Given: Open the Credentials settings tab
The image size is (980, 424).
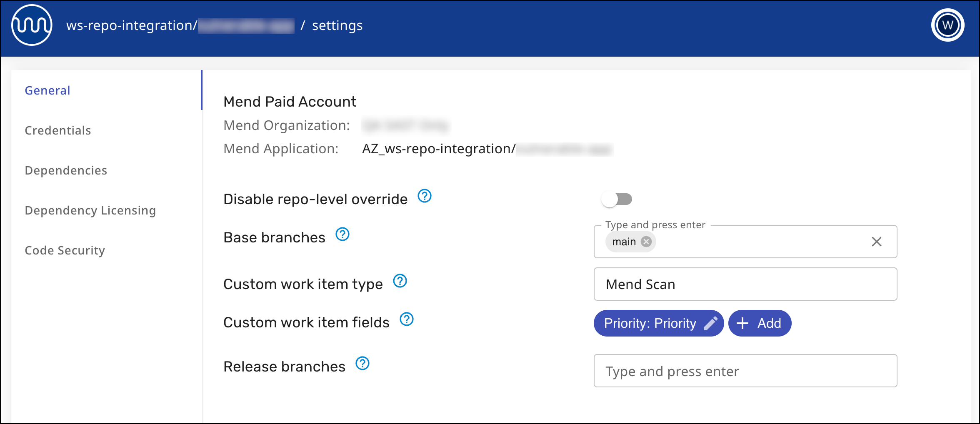Looking at the screenshot, I should (x=58, y=130).
